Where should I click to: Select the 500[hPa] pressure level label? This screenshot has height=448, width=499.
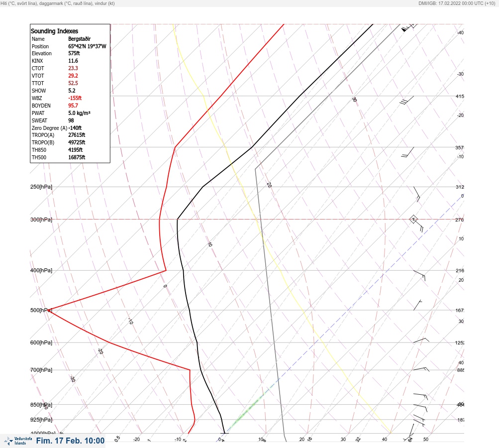41,310
